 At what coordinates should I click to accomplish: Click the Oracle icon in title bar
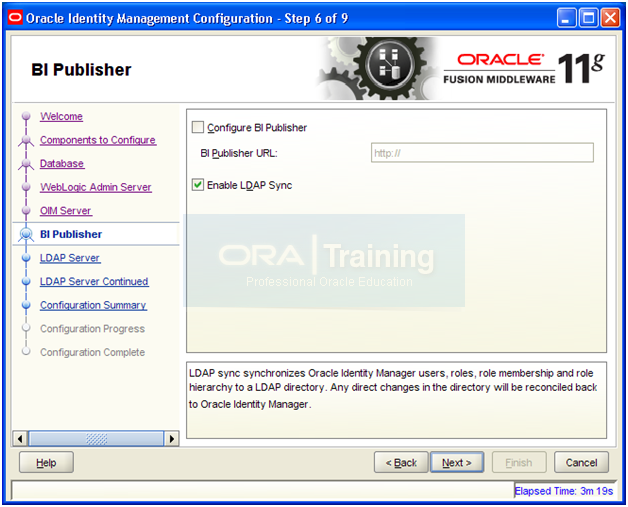(15, 18)
